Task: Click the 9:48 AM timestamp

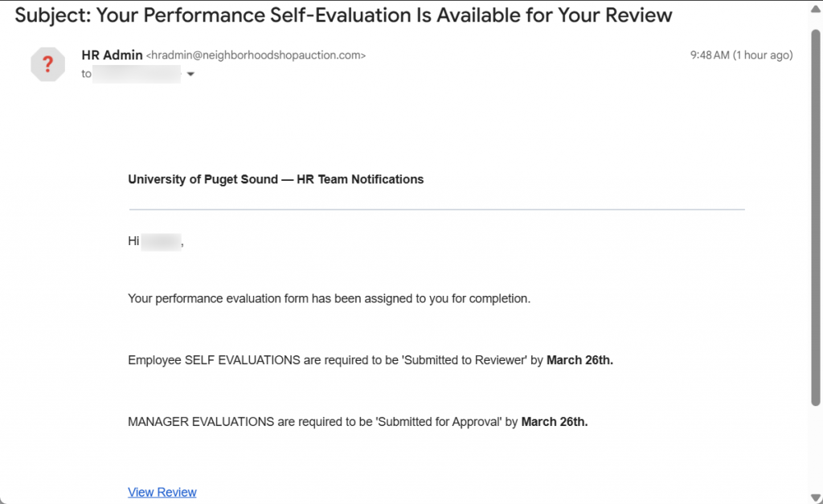Action: click(x=710, y=55)
